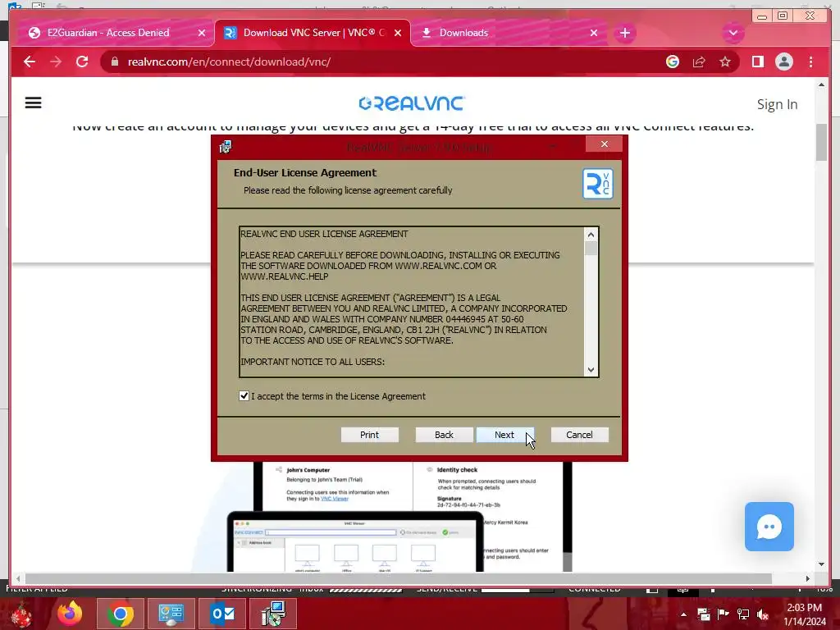Image resolution: width=840 pixels, height=630 pixels.
Task: Open the RealVNC hamburger menu
Action: pos(33,103)
